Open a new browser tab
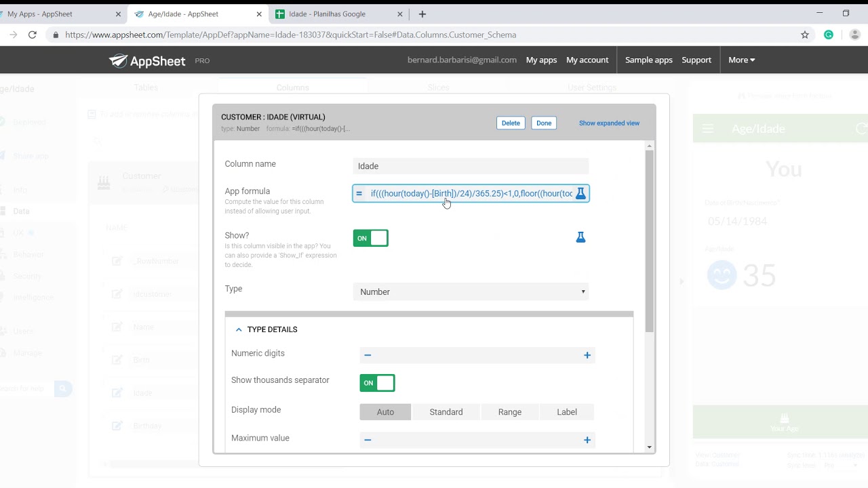 pos(422,14)
